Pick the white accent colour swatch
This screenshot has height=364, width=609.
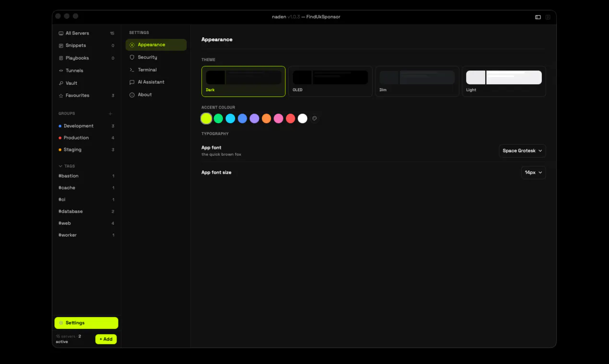click(302, 118)
